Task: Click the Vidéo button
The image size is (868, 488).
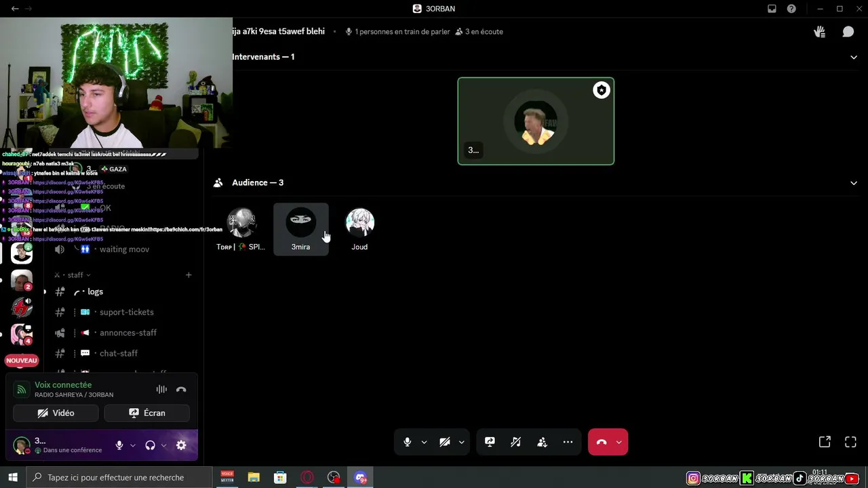Action: pyautogui.click(x=56, y=413)
